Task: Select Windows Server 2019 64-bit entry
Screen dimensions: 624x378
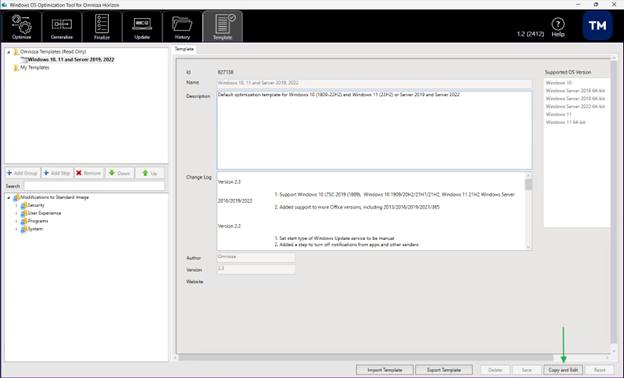Action: pos(575,99)
